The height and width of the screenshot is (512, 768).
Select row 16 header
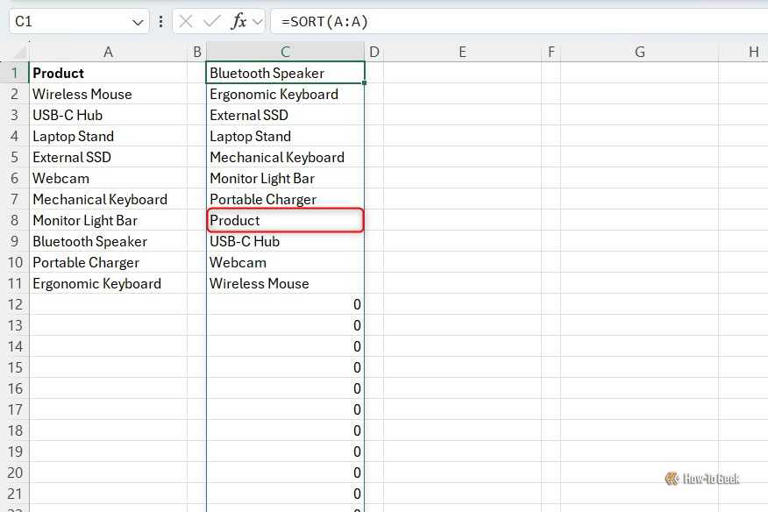point(15,389)
